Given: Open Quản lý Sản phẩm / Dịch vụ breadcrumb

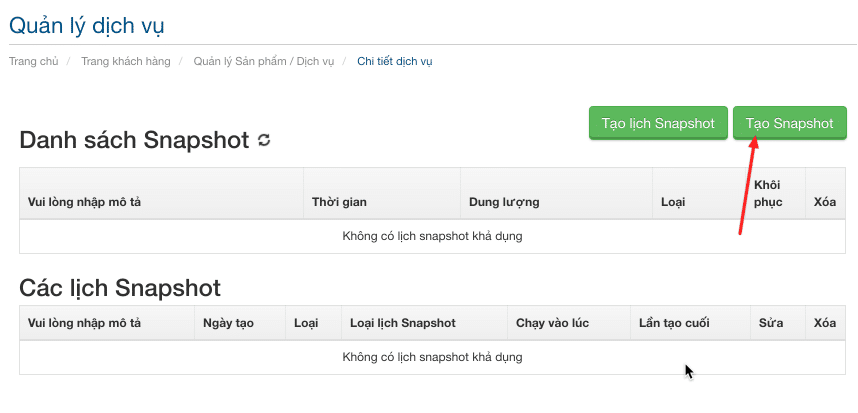Looking at the screenshot, I should click(264, 61).
